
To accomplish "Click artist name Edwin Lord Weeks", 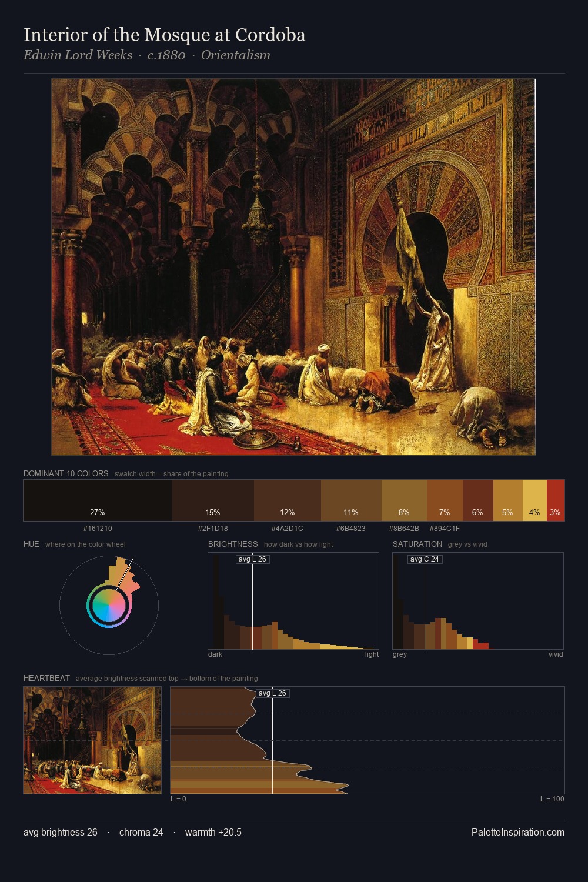I will tap(78, 55).
